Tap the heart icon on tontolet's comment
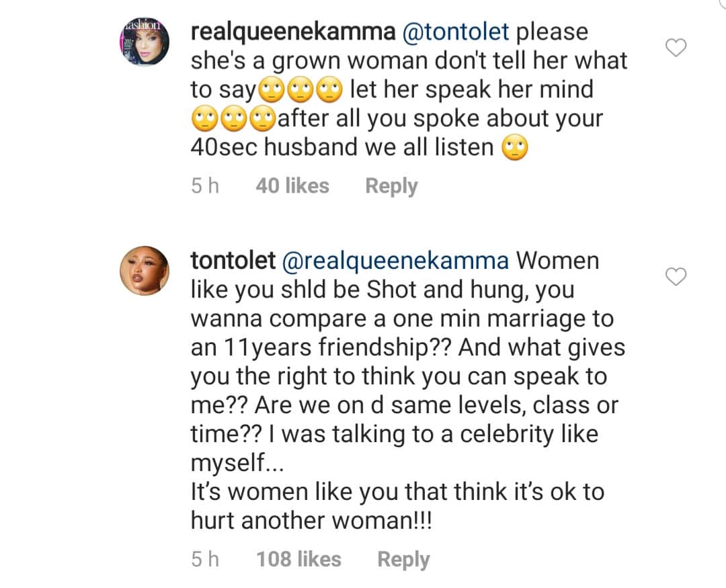 pos(676,276)
